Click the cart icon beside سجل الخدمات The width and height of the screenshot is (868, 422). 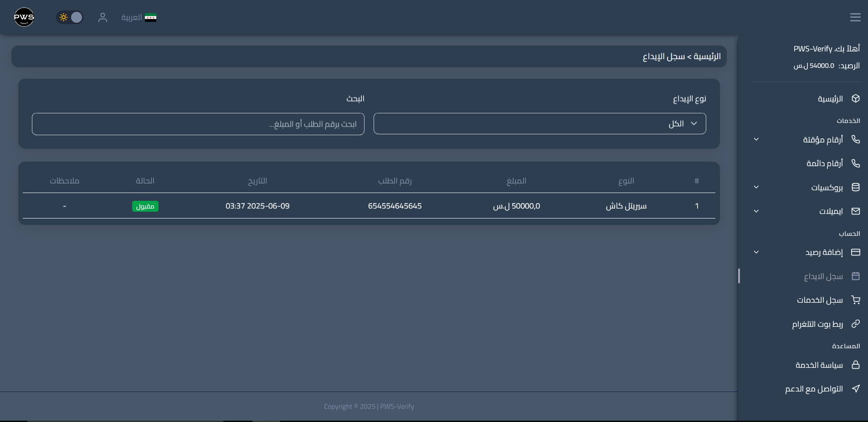(x=856, y=300)
